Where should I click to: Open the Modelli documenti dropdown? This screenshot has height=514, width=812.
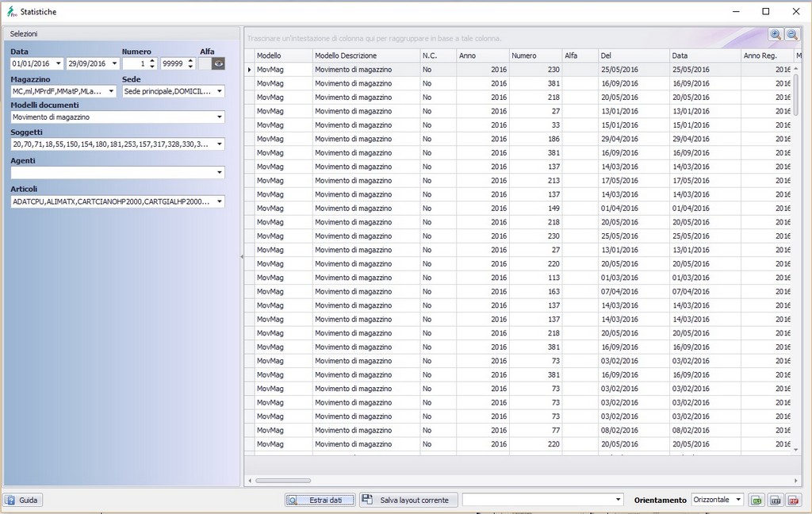(x=220, y=117)
